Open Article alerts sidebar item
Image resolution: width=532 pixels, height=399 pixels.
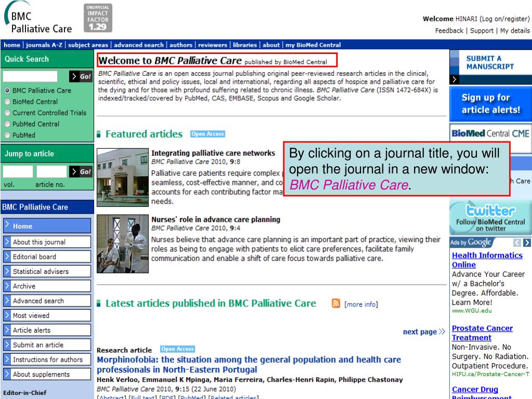coord(47,330)
